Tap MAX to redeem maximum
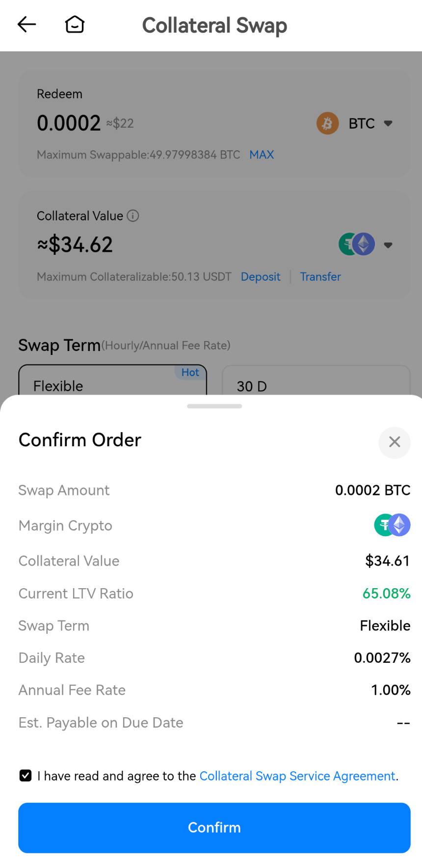The height and width of the screenshot is (868, 422). 262,155
